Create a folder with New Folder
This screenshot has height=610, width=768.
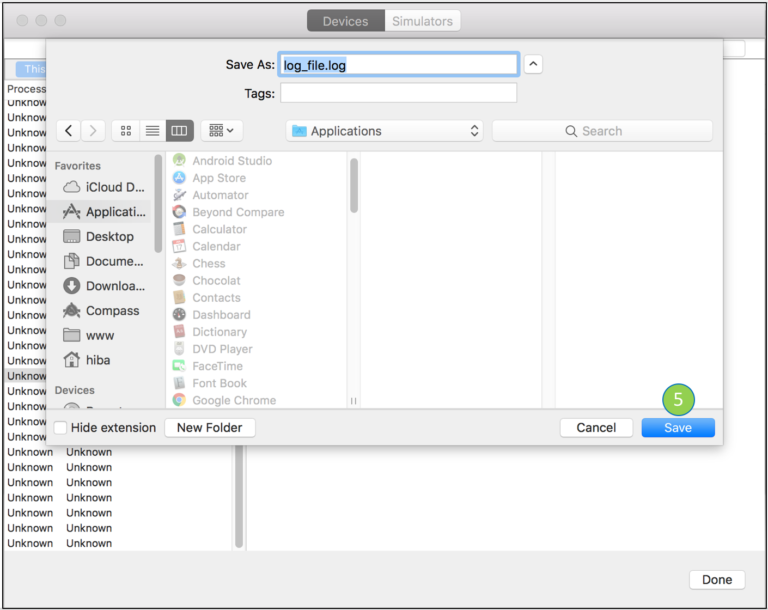pyautogui.click(x=210, y=428)
